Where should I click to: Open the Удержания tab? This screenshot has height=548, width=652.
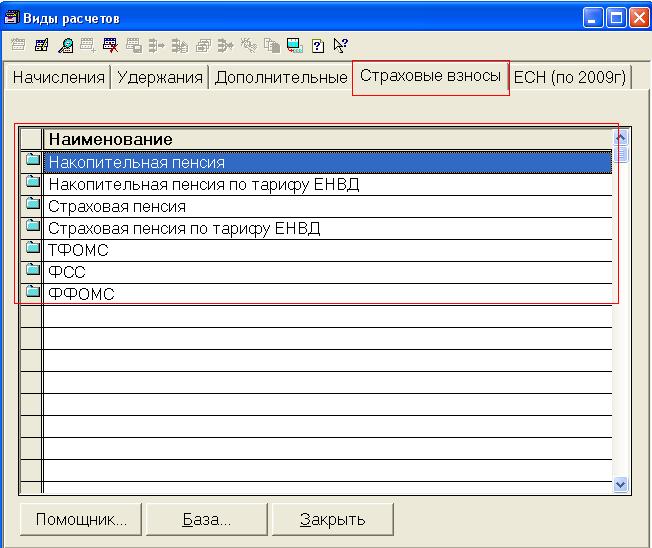(159, 78)
